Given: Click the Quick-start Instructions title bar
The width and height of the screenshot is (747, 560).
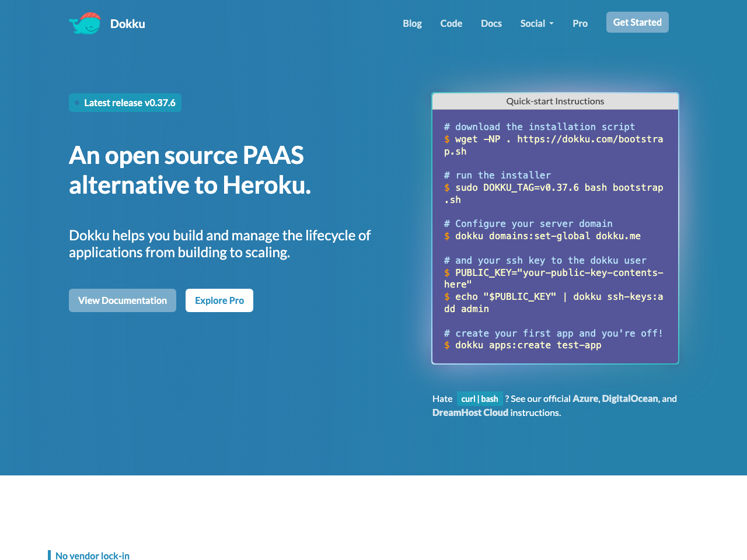Looking at the screenshot, I should (555, 101).
